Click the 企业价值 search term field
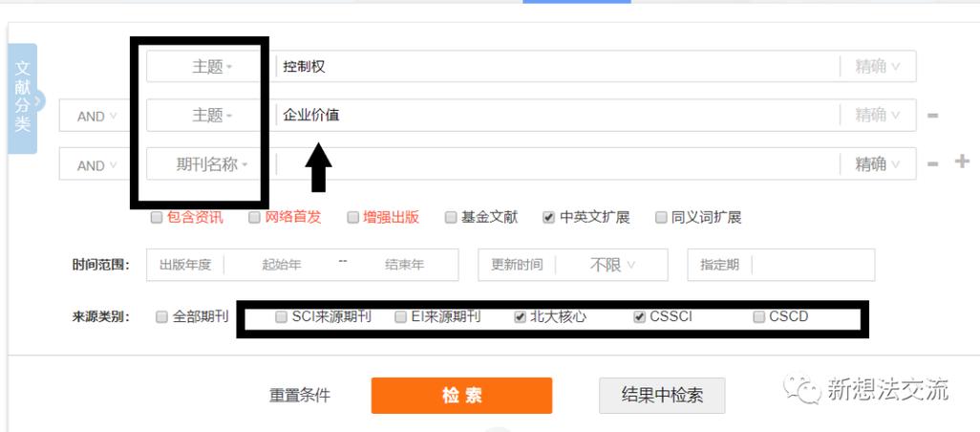Screen dimensions: 980x432 click(x=558, y=115)
